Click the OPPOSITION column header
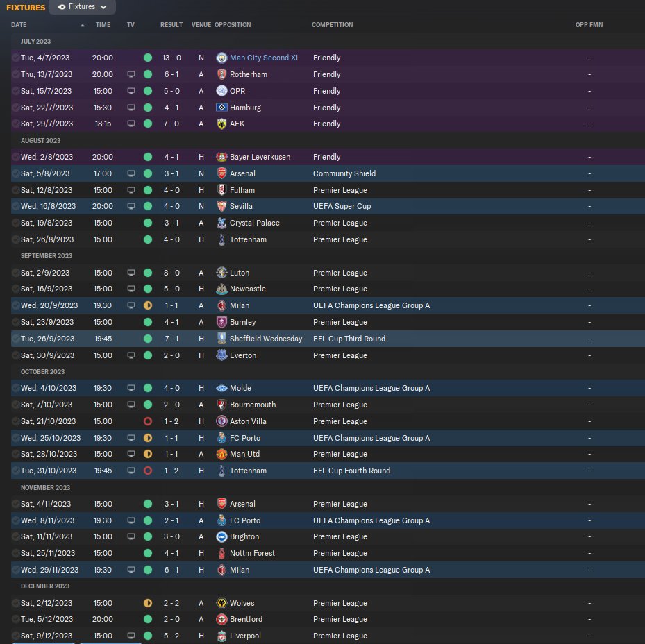 233,25
